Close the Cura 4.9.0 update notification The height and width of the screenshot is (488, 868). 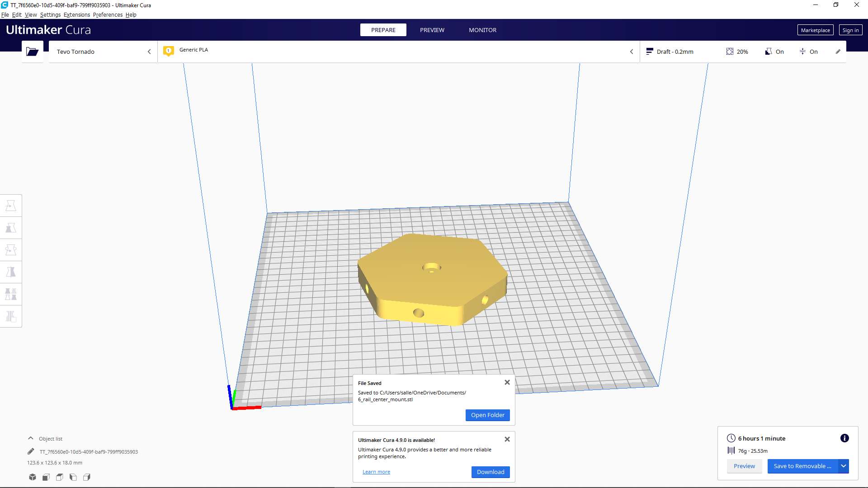tap(507, 439)
